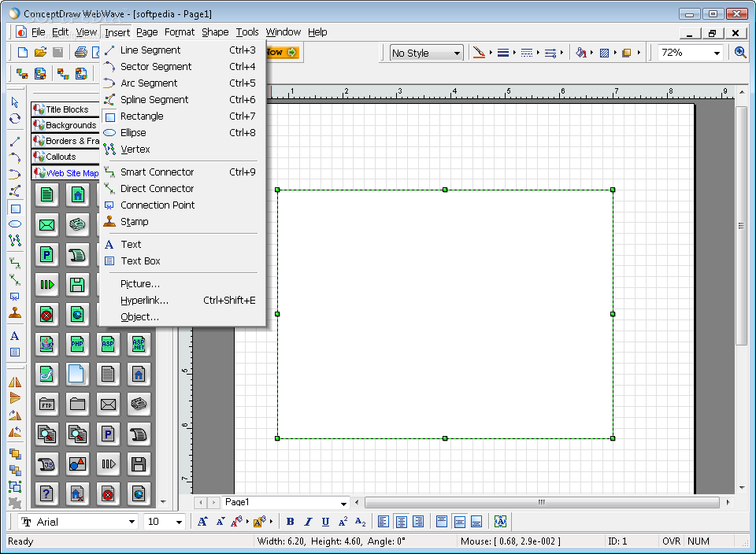Select the Ellipse tool in left toolbar
The height and width of the screenshot is (554, 756).
14,224
